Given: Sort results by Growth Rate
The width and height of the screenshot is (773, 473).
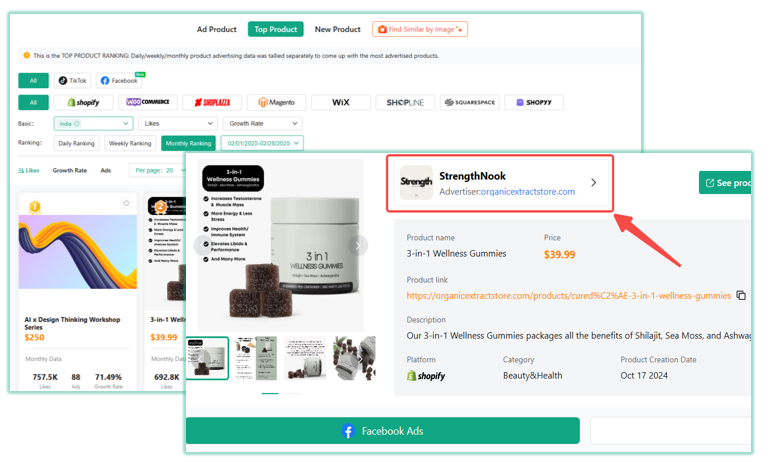Looking at the screenshot, I should click(70, 170).
